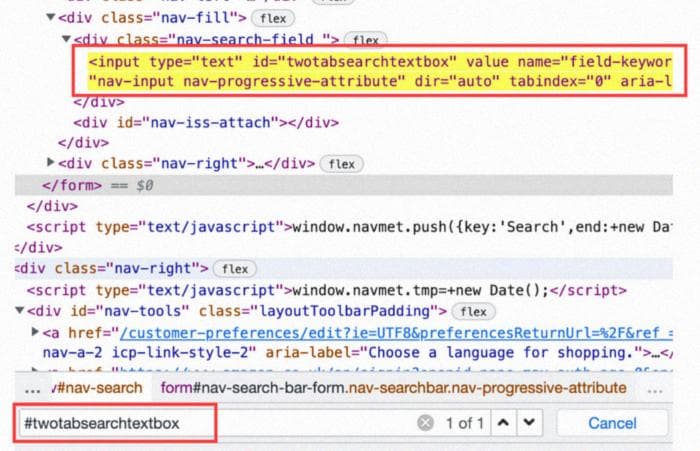
Task: Click the layoutToolbarPadding class value
Action: coord(345,311)
